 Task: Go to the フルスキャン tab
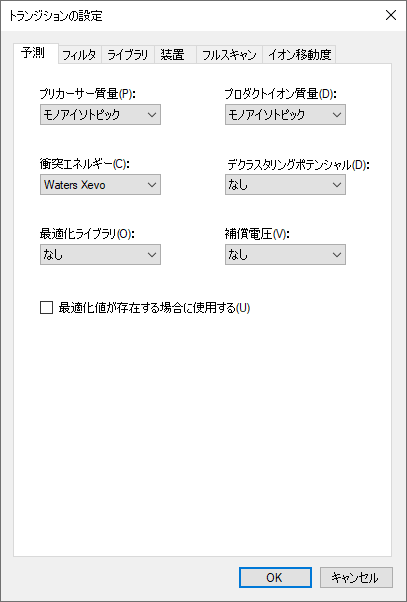point(229,55)
